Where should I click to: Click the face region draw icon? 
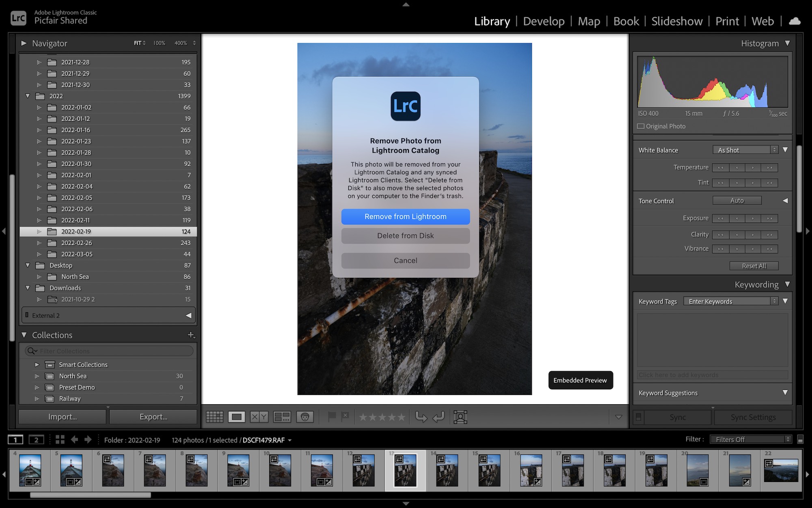pos(460,417)
